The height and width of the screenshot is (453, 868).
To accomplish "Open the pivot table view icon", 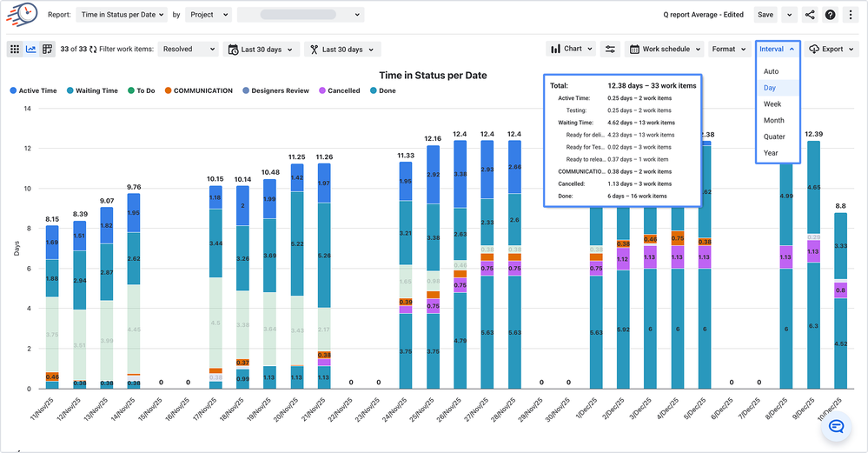I will point(48,50).
